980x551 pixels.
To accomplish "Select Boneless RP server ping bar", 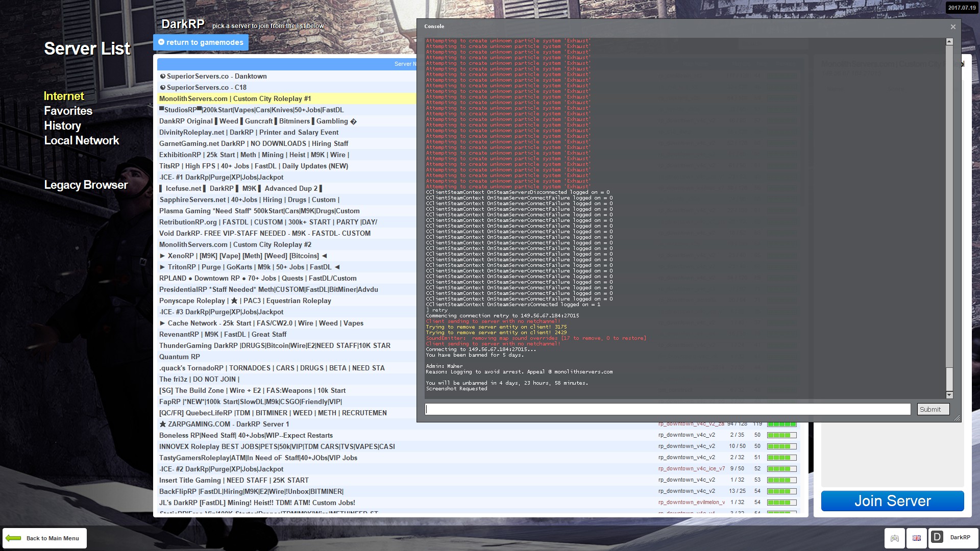I will [781, 435].
